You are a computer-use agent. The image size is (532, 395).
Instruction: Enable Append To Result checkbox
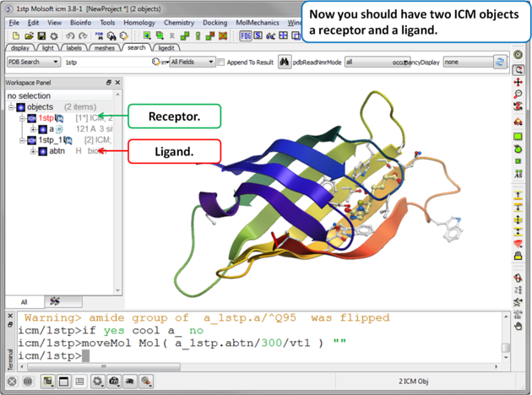(x=221, y=62)
